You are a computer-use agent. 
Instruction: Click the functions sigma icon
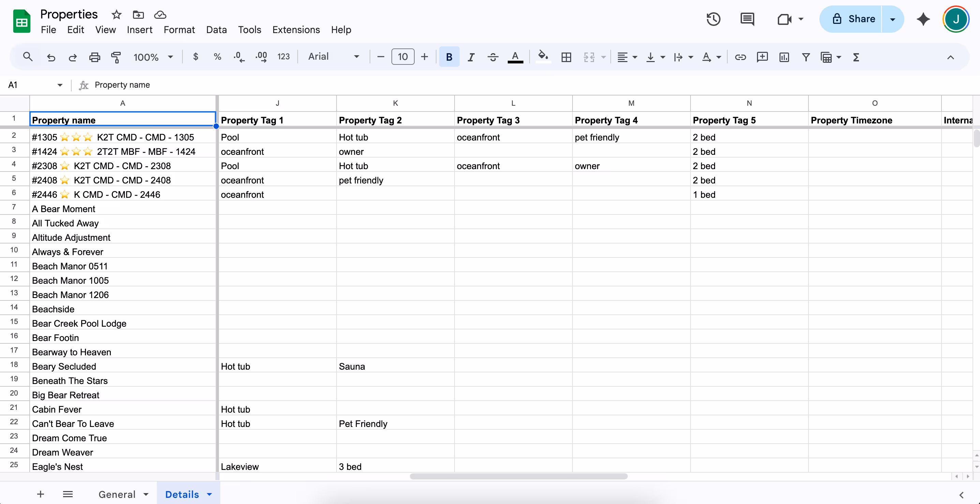856,57
